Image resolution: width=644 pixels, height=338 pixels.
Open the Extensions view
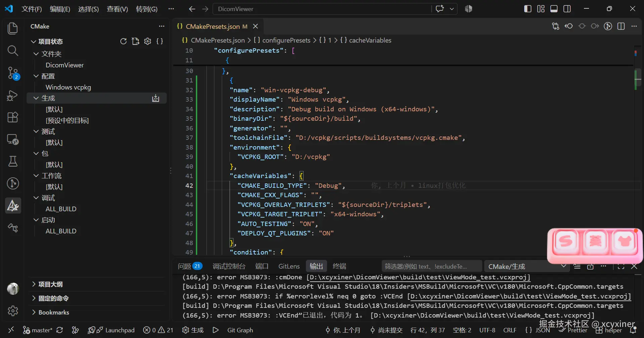click(13, 117)
